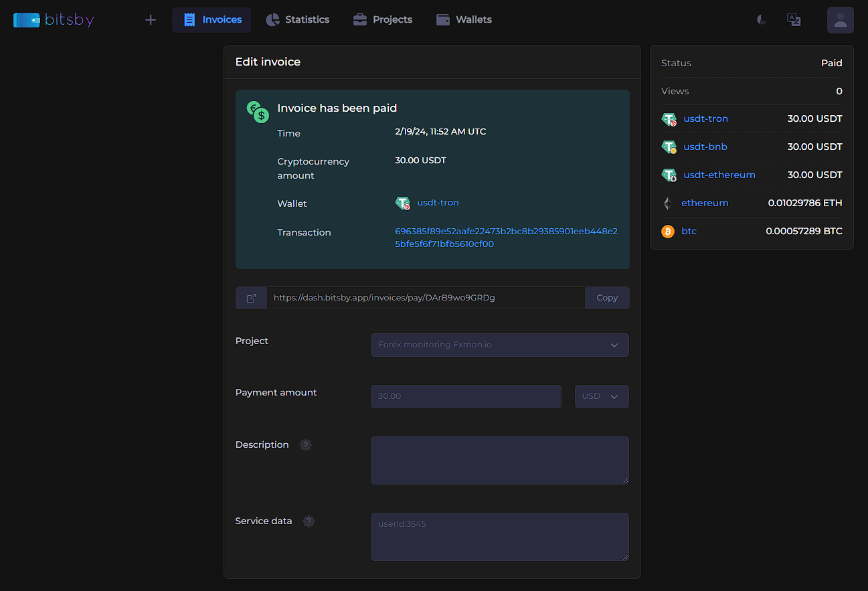Open the transaction hash link
868x591 pixels.
pos(506,238)
